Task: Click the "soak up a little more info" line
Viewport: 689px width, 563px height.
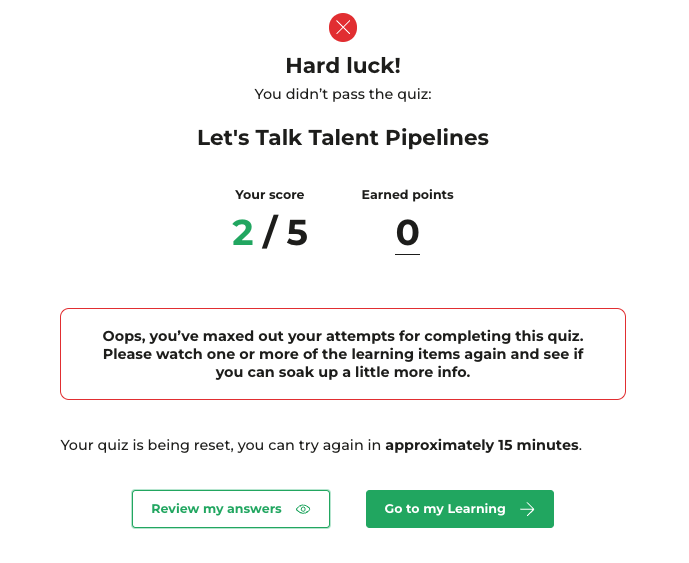Action: (343, 372)
